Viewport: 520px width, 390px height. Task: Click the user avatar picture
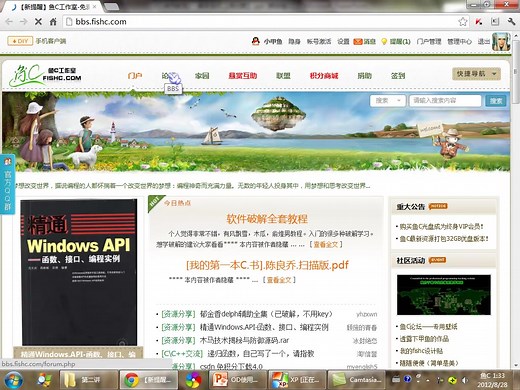tap(501, 42)
